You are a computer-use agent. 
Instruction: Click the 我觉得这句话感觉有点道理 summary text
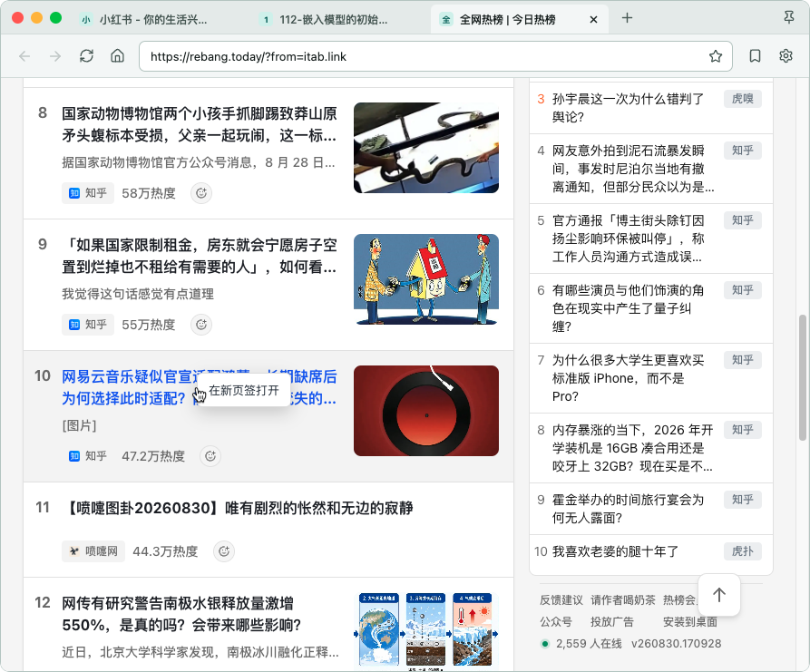(x=138, y=294)
